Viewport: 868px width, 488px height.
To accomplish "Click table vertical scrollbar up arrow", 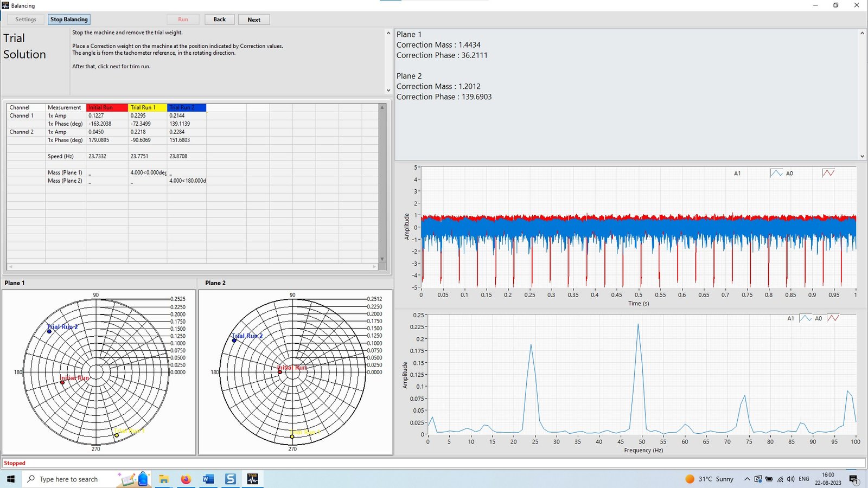I will pos(382,107).
